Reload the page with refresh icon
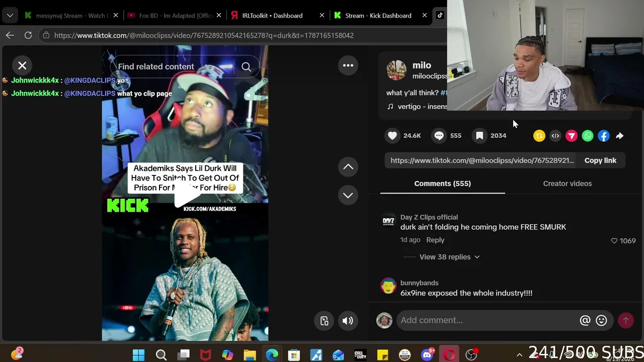The image size is (644, 362). coord(28,35)
